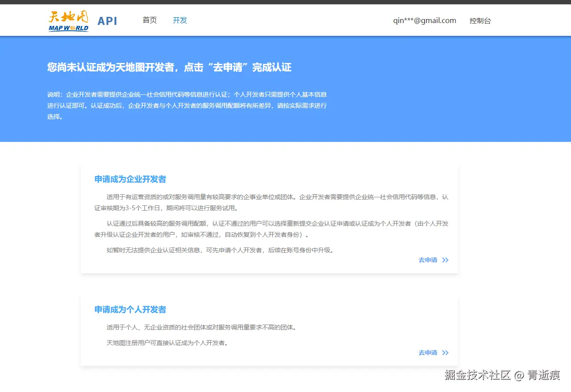Image resolution: width=571 pixels, height=392 pixels.
Task: Click the qin***@gmail.com account link
Action: click(425, 20)
